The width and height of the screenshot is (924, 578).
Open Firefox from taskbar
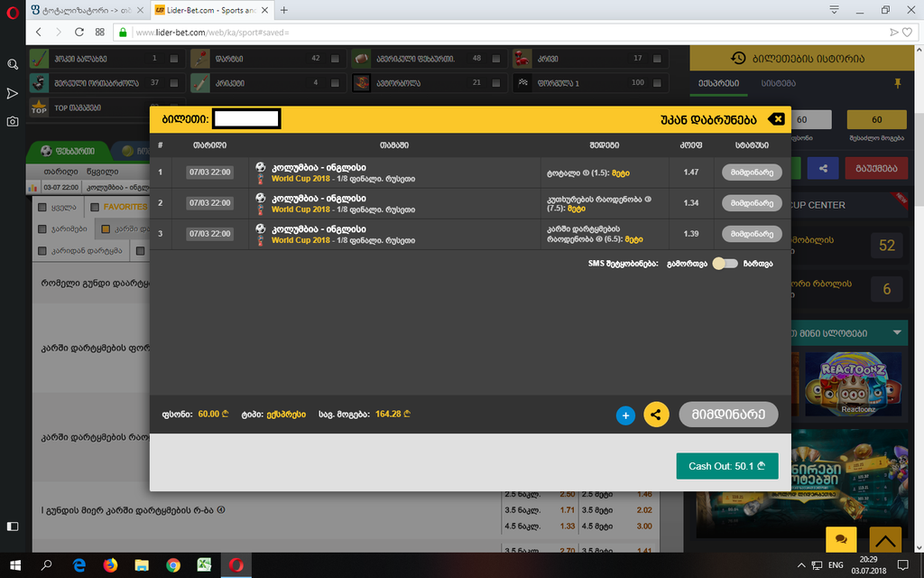[110, 565]
